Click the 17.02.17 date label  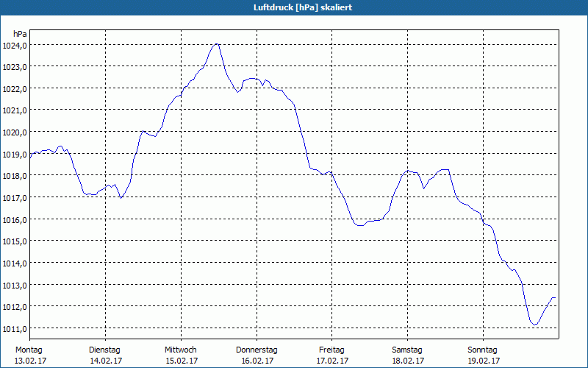pos(333,361)
